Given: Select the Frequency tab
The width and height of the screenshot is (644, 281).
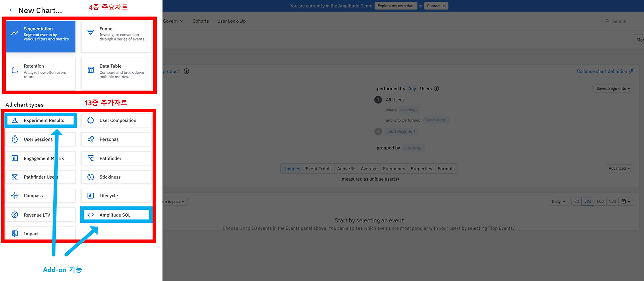Looking at the screenshot, I should [394, 169].
